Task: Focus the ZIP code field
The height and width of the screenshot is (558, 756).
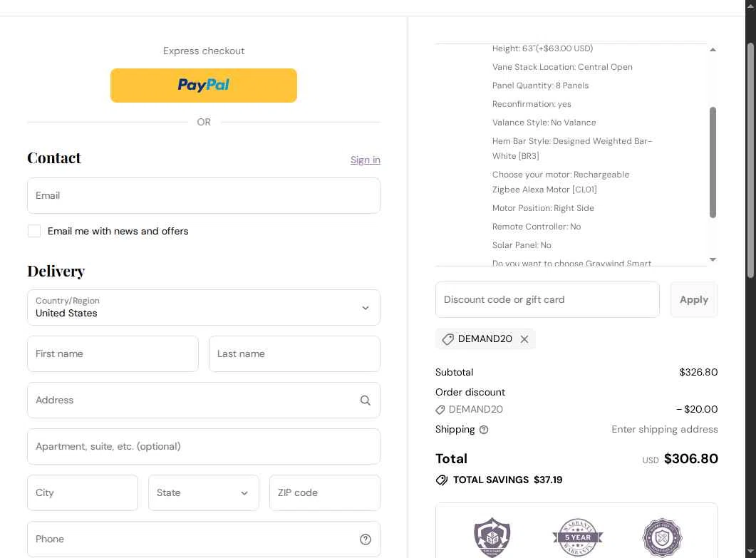Action: pyautogui.click(x=325, y=493)
